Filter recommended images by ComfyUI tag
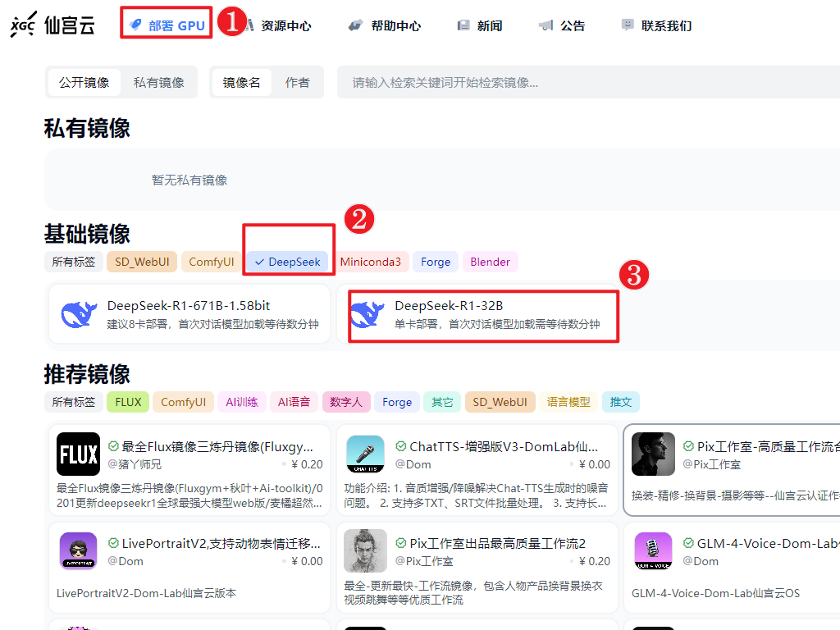Viewport: 840px width, 630px height. coord(183,402)
